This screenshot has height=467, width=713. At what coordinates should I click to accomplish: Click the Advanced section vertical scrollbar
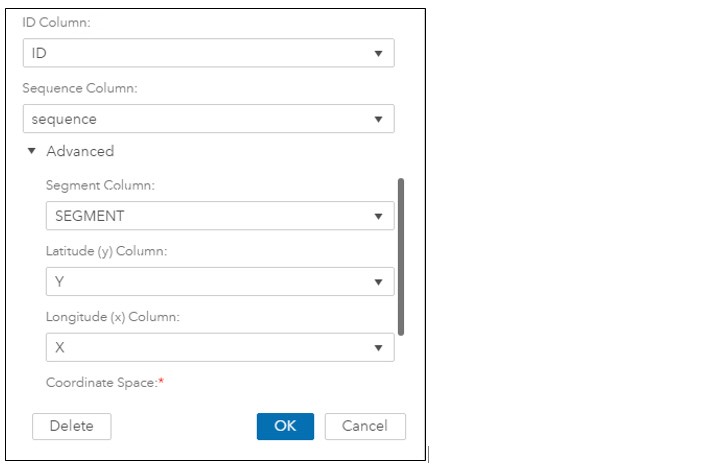pyautogui.click(x=401, y=257)
